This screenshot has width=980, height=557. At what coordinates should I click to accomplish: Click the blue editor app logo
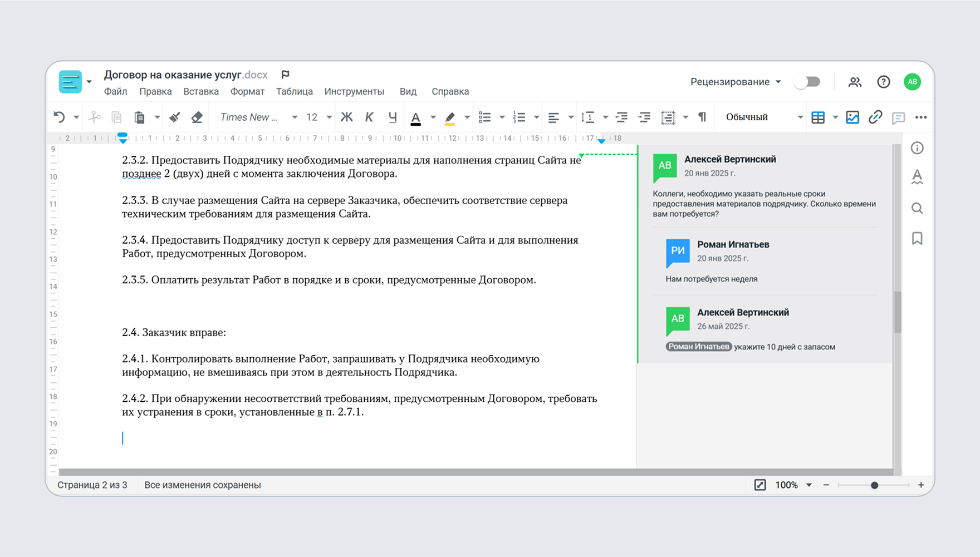click(x=70, y=82)
